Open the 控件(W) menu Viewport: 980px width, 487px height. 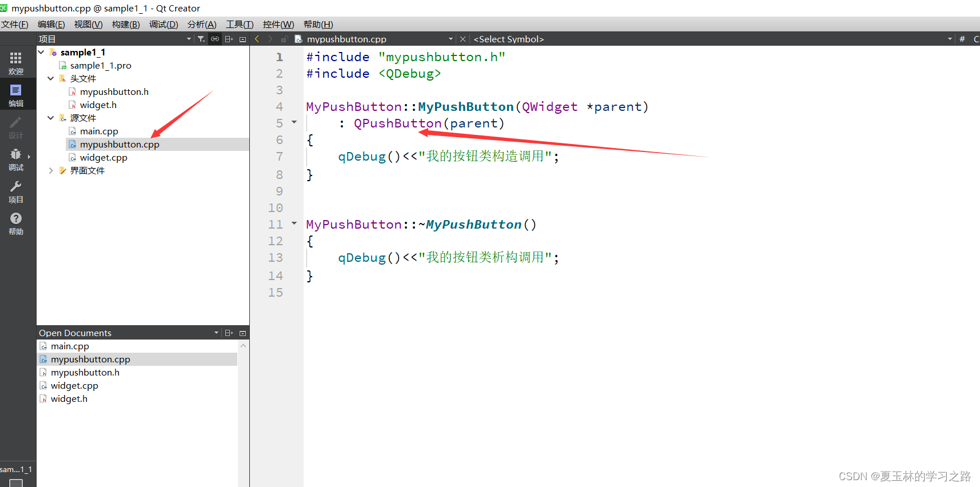pos(278,24)
